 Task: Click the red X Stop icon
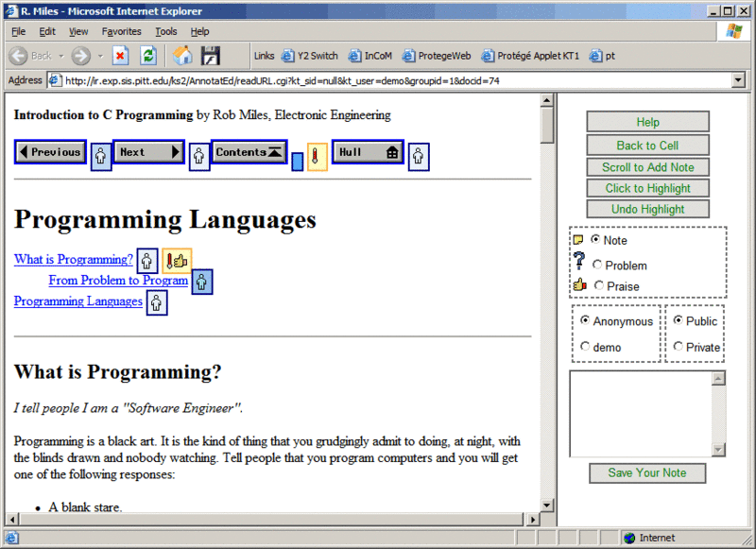(120, 56)
